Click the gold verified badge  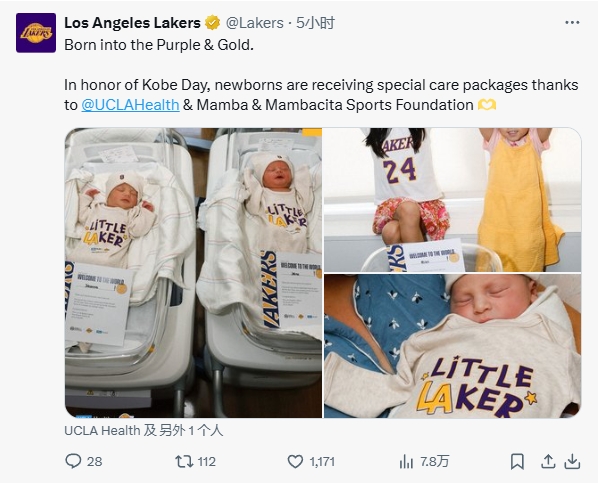click(x=212, y=23)
